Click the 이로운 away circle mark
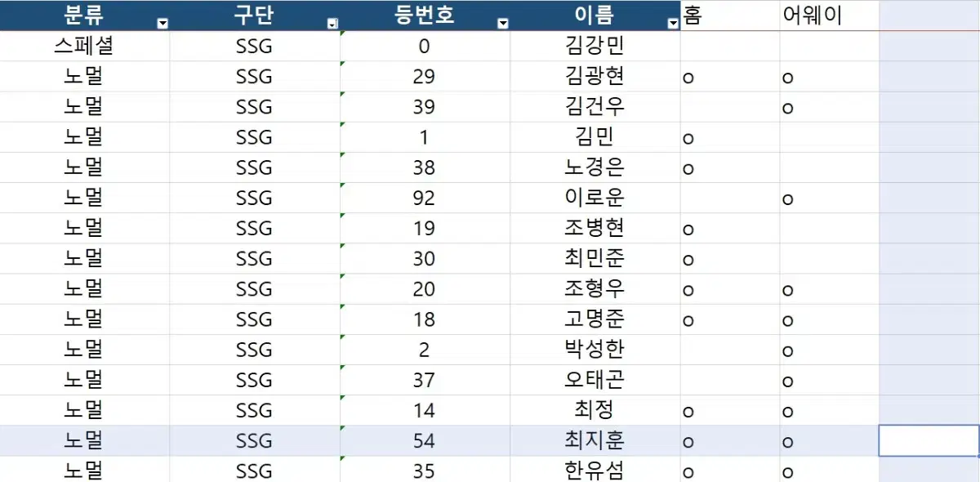Image resolution: width=980 pixels, height=482 pixels. point(788,200)
